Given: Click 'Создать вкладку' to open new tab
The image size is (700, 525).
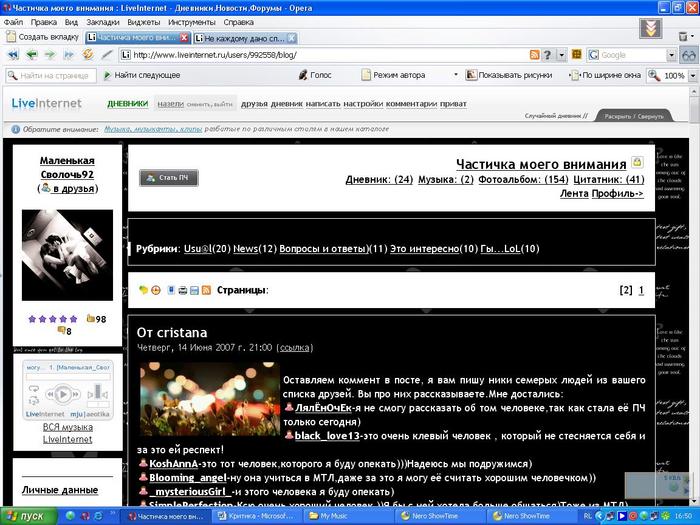Looking at the screenshot, I should pos(43,37).
